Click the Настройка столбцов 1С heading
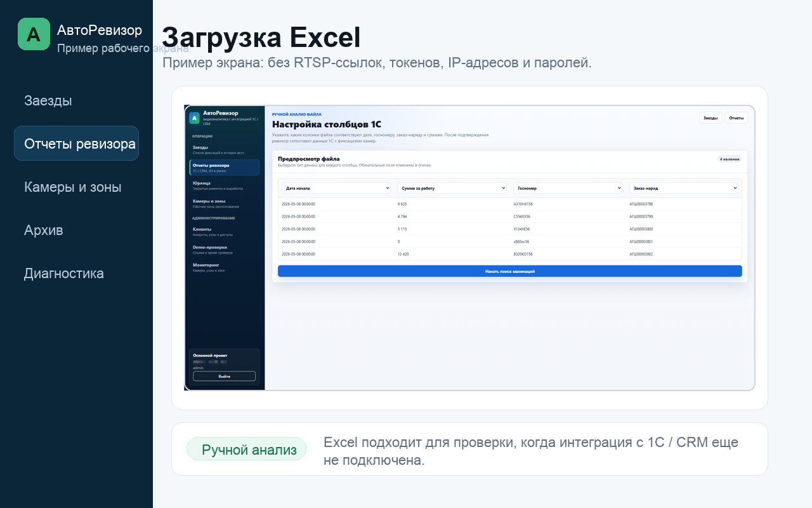Screen dimensions: 812x508 327,124
